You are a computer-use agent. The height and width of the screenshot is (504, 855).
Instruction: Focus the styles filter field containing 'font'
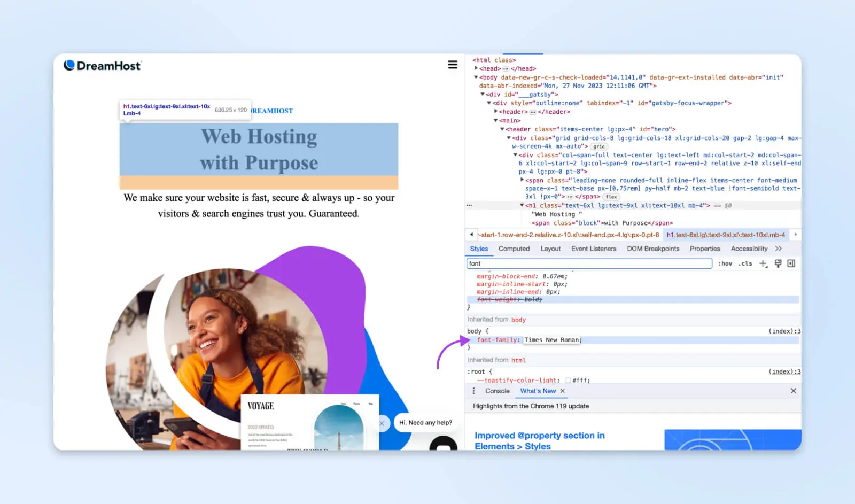click(589, 263)
